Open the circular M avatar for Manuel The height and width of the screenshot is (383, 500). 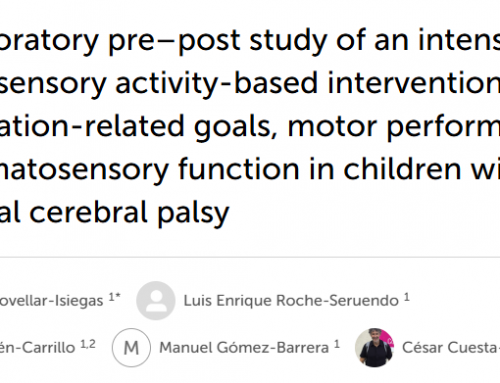(131, 348)
